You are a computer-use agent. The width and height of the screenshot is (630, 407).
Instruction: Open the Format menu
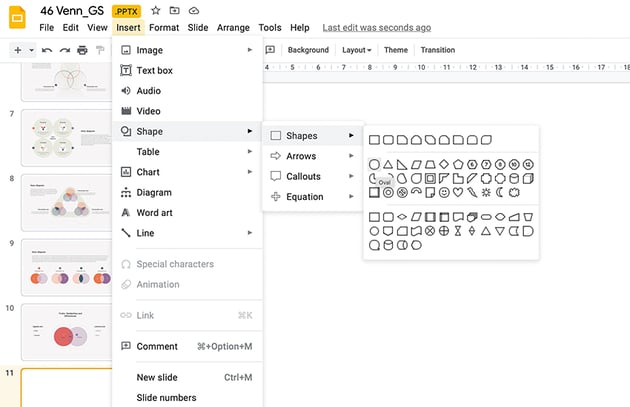click(164, 28)
